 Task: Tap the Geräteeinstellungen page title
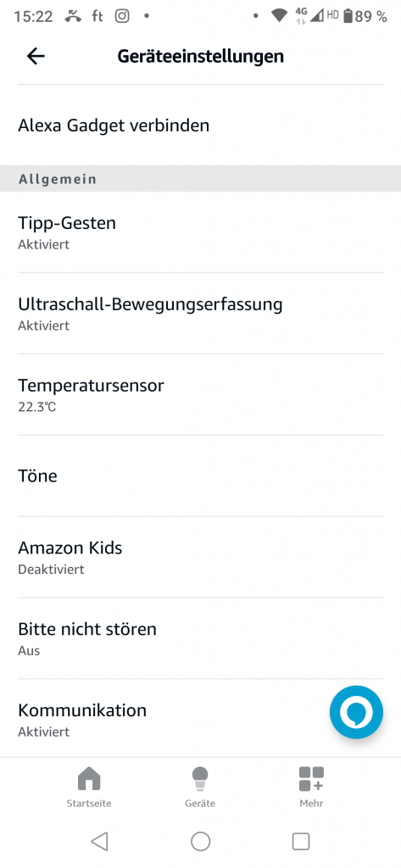pos(200,57)
